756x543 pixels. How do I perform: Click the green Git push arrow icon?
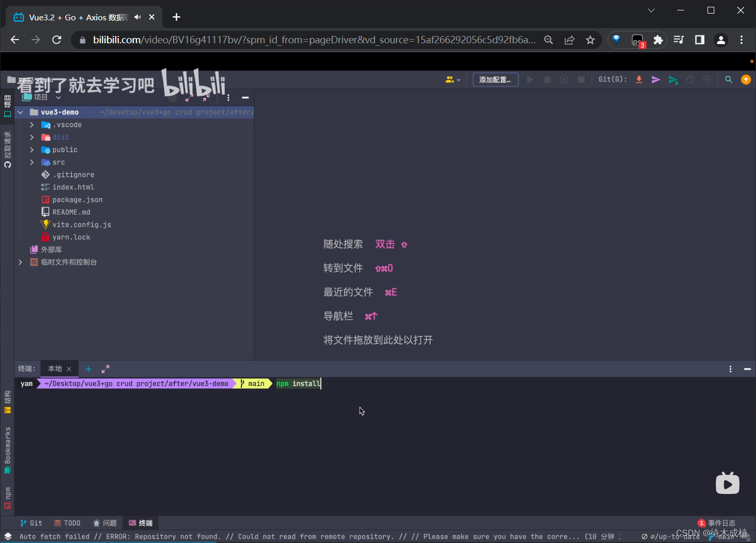tap(673, 80)
